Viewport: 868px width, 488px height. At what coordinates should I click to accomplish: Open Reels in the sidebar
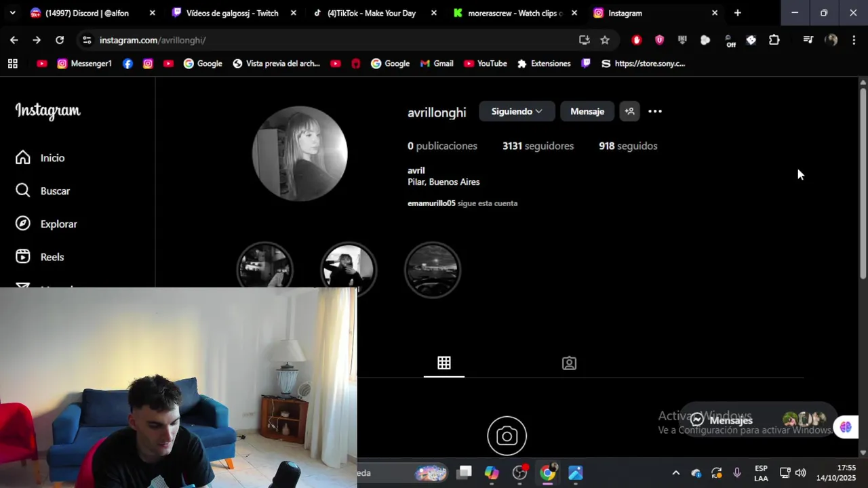(x=40, y=257)
